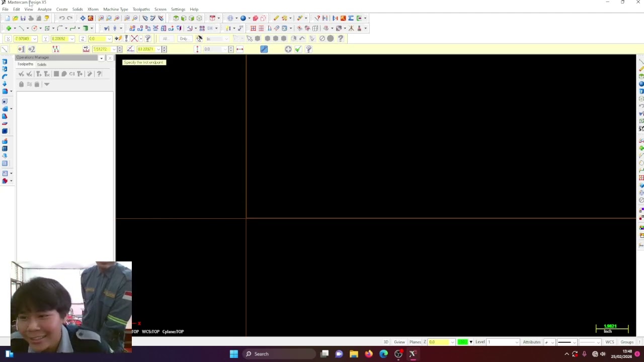The image size is (644, 362).
Task: Click the Redo arrow icon
Action: tap(69, 18)
